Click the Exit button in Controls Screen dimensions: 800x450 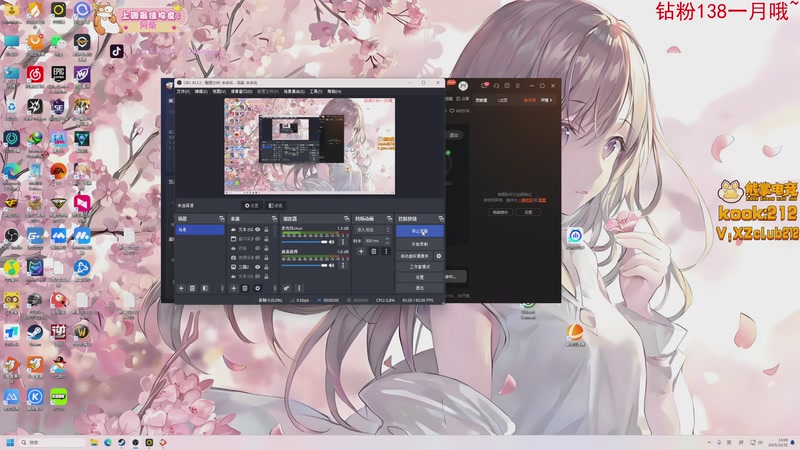point(419,288)
